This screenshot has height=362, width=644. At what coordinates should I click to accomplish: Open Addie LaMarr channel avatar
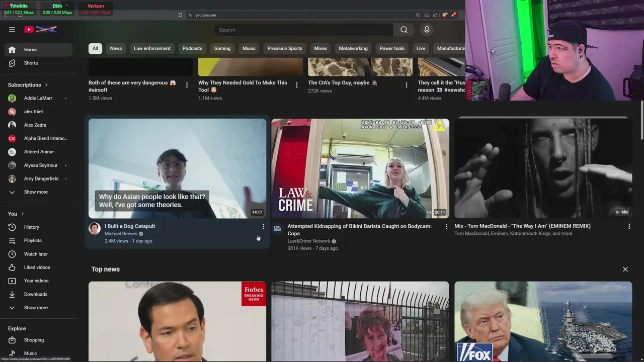(x=12, y=98)
